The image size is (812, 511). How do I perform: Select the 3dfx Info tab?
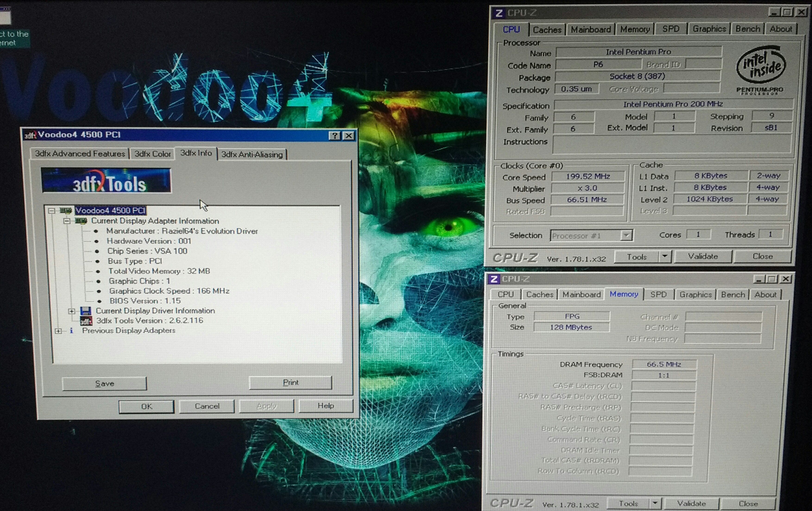coord(196,153)
